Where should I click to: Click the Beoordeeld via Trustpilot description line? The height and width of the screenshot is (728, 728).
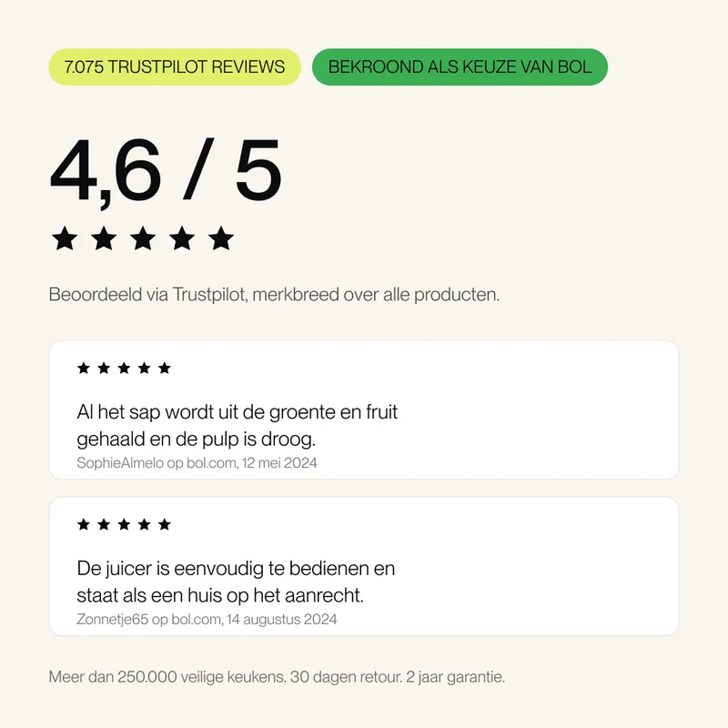[274, 295]
